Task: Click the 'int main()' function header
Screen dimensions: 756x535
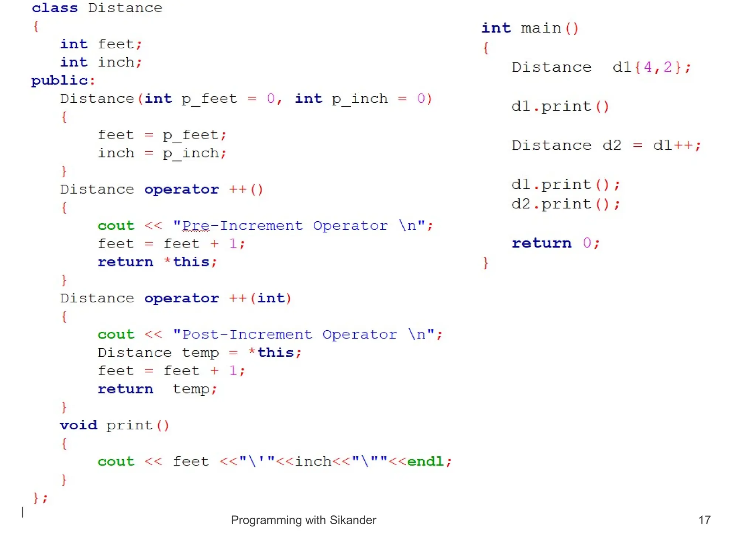Action: (x=530, y=28)
